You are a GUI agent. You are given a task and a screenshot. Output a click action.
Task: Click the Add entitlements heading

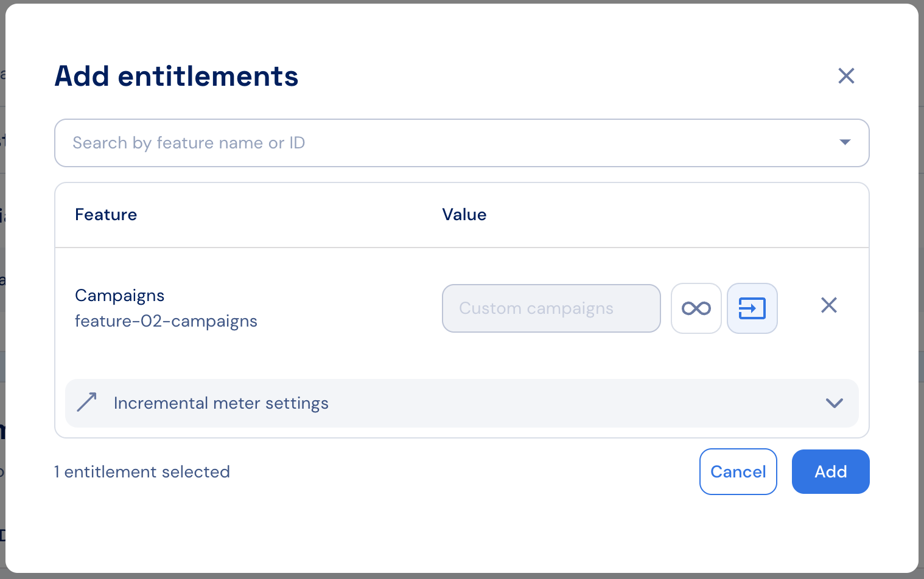click(x=177, y=76)
